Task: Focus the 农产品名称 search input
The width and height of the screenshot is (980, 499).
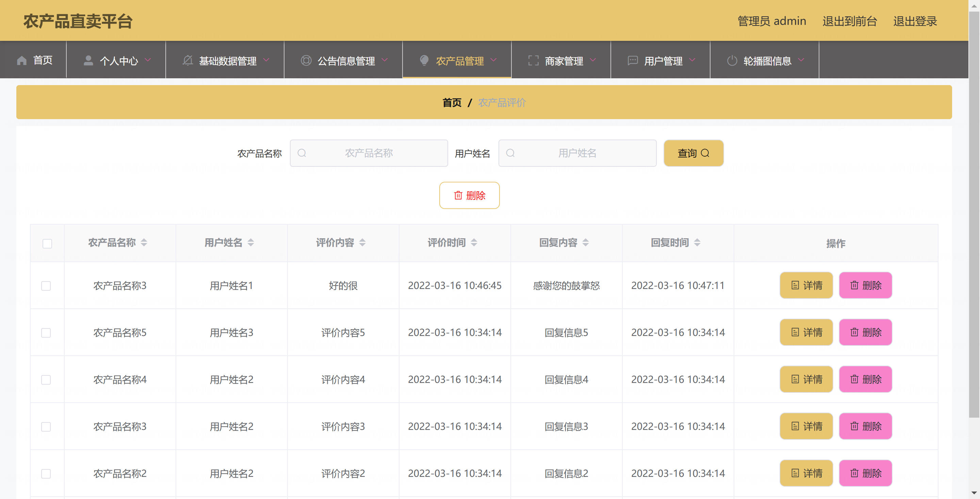Action: (369, 153)
